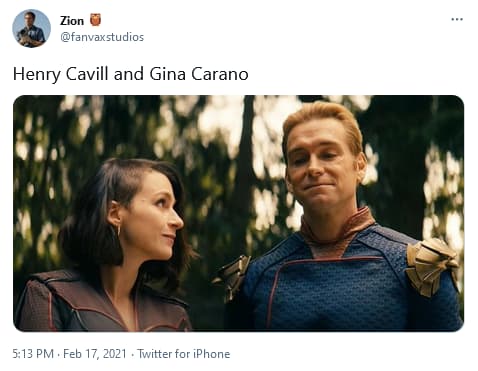Image resolution: width=478 pixels, height=371 pixels.
Task: Select the words Gina Carano in tweet
Action: point(199,74)
